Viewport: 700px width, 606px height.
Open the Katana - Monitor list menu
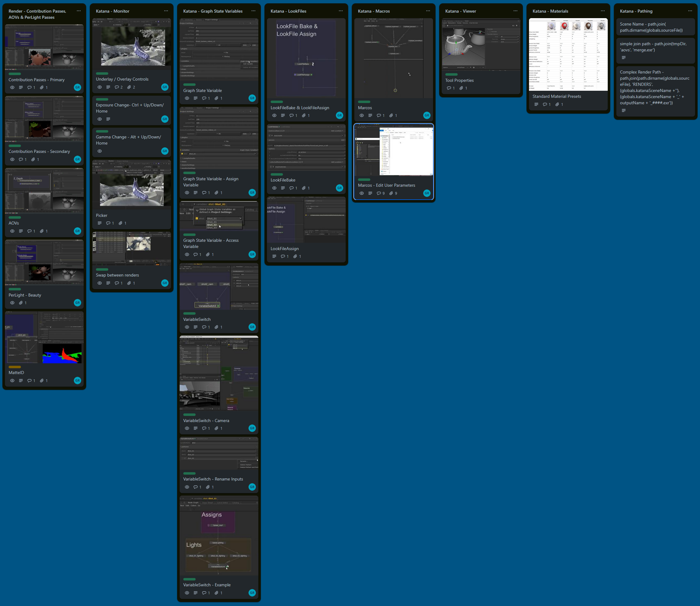166,11
